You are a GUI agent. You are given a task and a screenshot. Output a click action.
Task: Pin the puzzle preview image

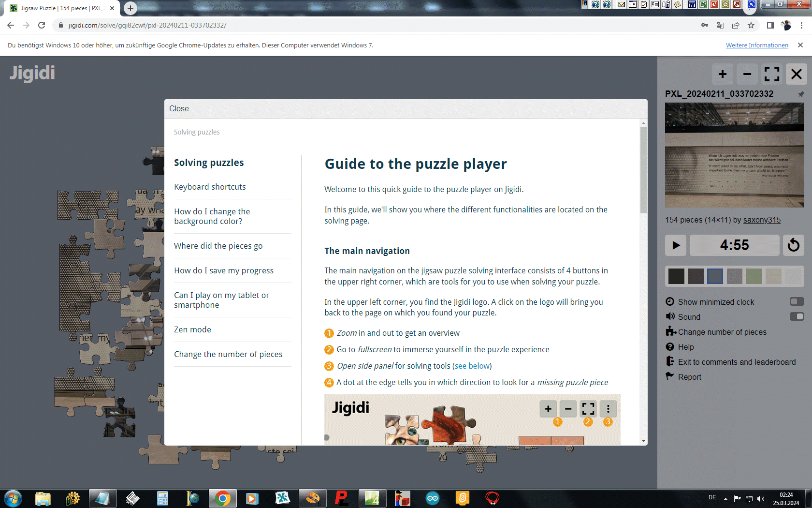click(801, 94)
